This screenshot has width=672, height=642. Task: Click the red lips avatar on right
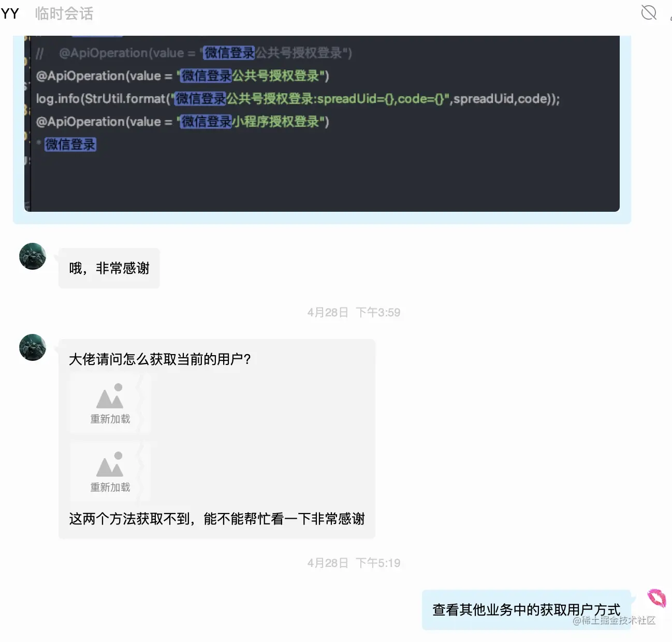(x=657, y=598)
